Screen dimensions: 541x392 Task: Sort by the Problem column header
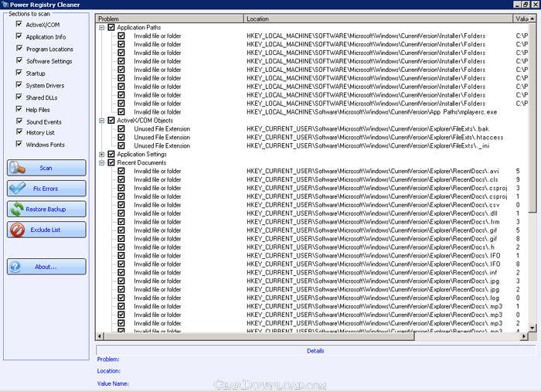(x=170, y=19)
